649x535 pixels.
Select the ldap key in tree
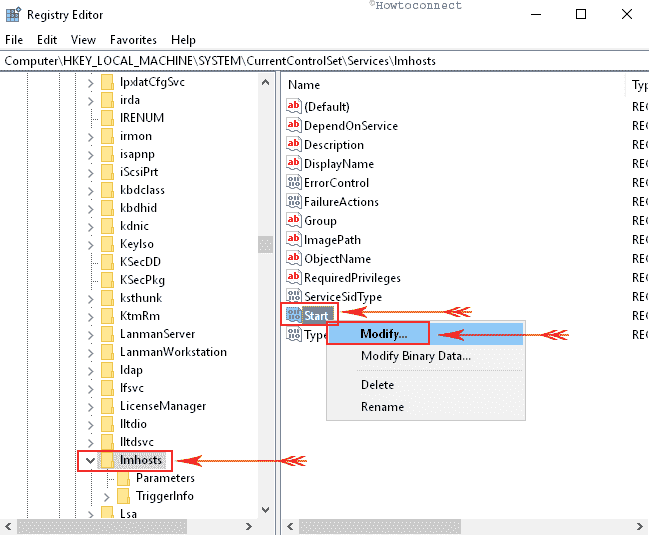[x=131, y=370]
